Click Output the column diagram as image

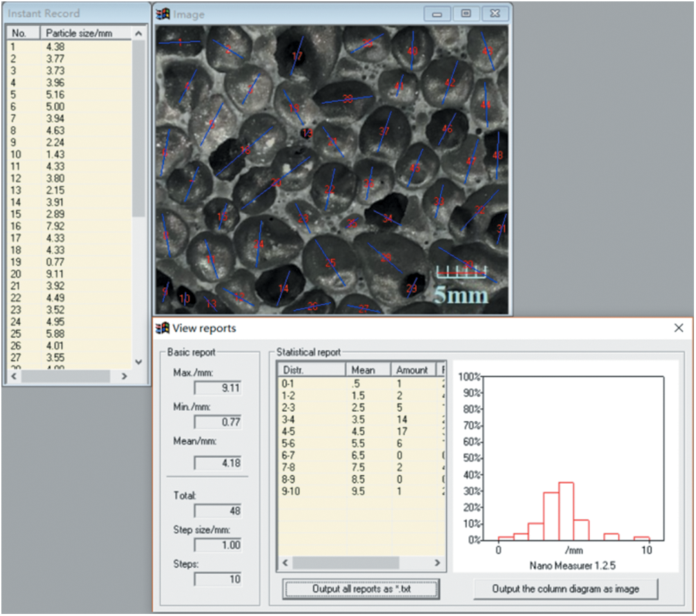coord(565,589)
